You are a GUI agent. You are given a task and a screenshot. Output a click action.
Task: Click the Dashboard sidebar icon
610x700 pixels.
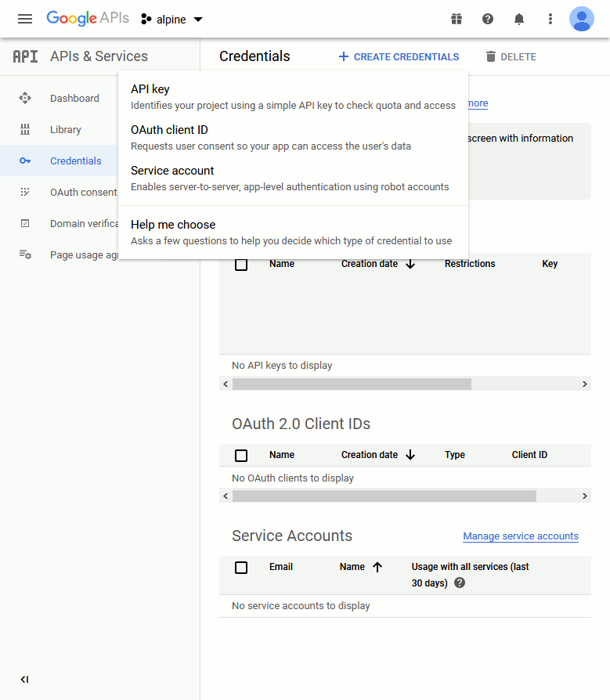[x=25, y=98]
